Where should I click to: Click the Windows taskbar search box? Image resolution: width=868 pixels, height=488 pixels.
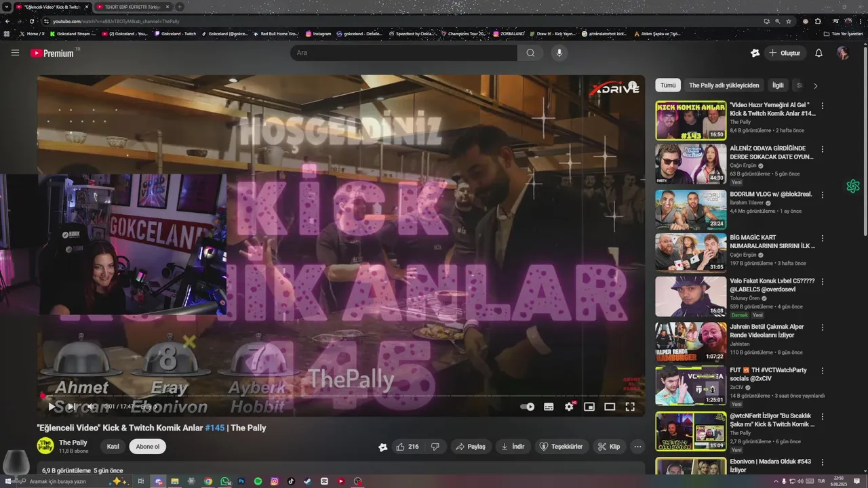[x=76, y=481]
